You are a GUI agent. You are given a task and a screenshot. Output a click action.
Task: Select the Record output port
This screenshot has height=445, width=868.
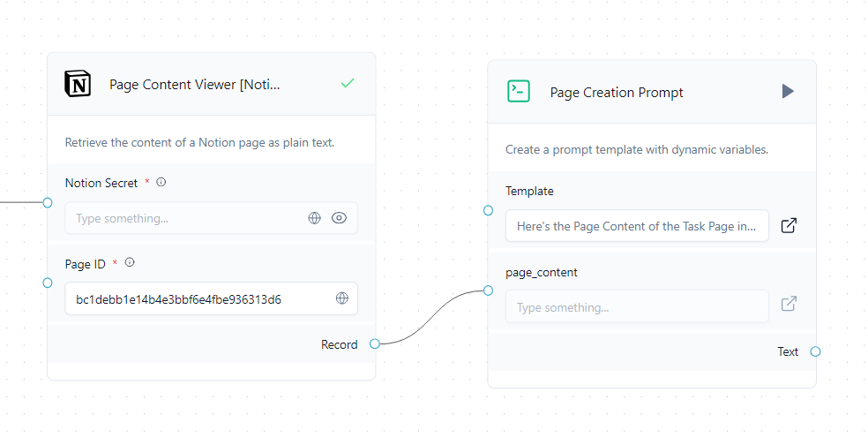[375, 344]
